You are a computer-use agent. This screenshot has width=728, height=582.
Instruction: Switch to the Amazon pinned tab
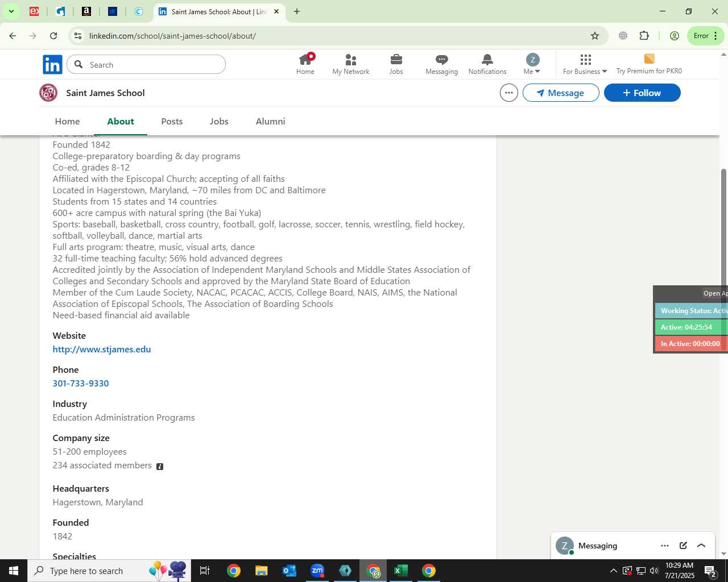click(x=86, y=11)
